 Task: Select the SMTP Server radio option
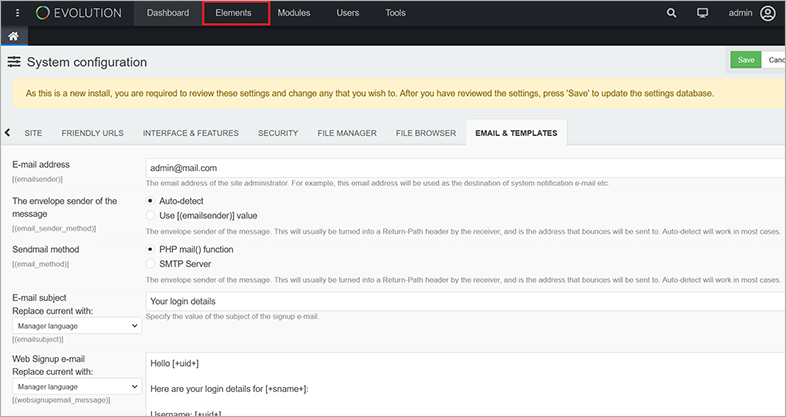[151, 263]
